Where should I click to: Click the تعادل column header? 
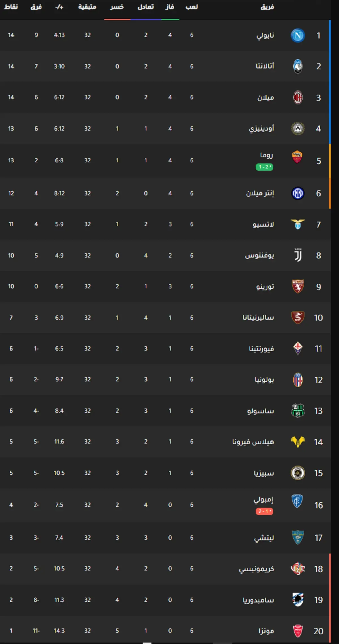click(x=146, y=7)
